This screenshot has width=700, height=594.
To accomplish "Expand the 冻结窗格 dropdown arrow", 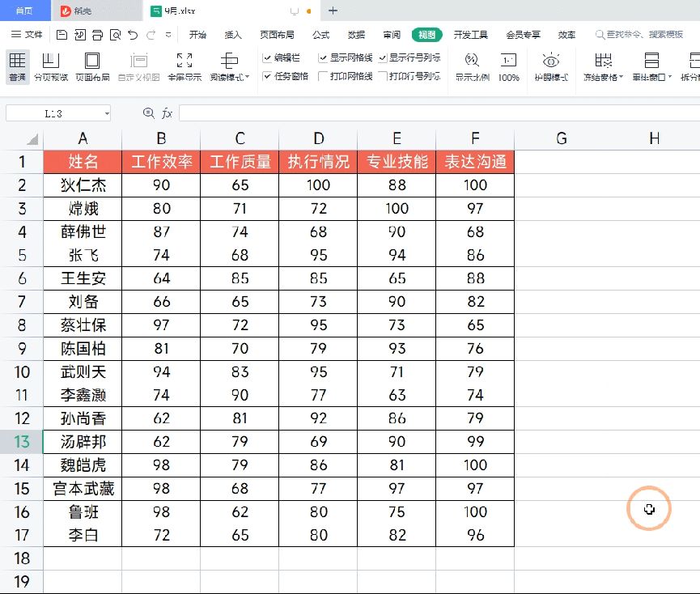I will point(621,77).
